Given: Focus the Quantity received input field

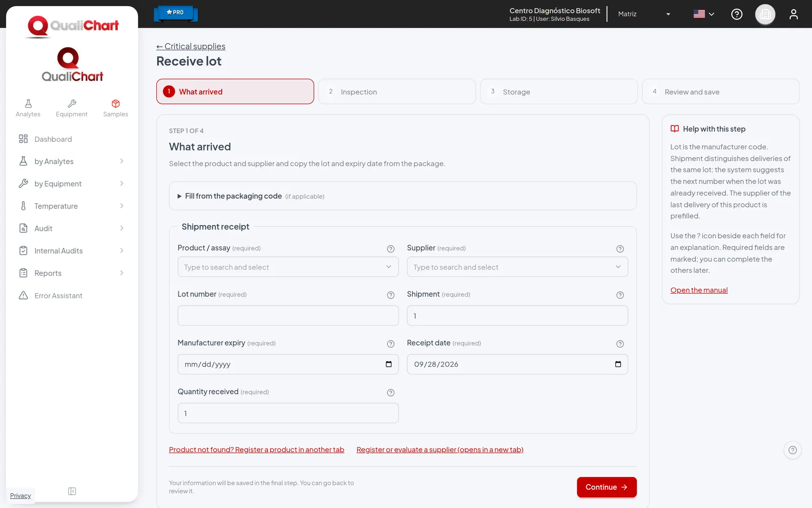Looking at the screenshot, I should 288,413.
